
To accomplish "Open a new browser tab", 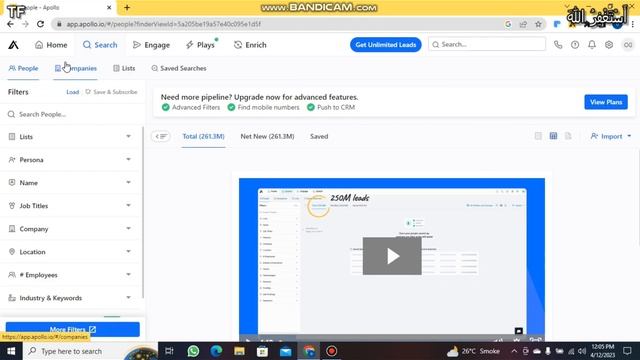I will pos(127,7).
